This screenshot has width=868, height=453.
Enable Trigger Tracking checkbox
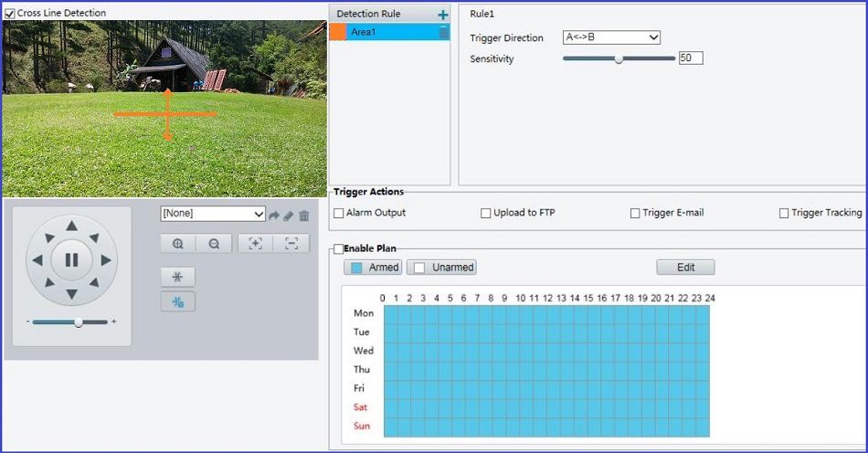(784, 213)
